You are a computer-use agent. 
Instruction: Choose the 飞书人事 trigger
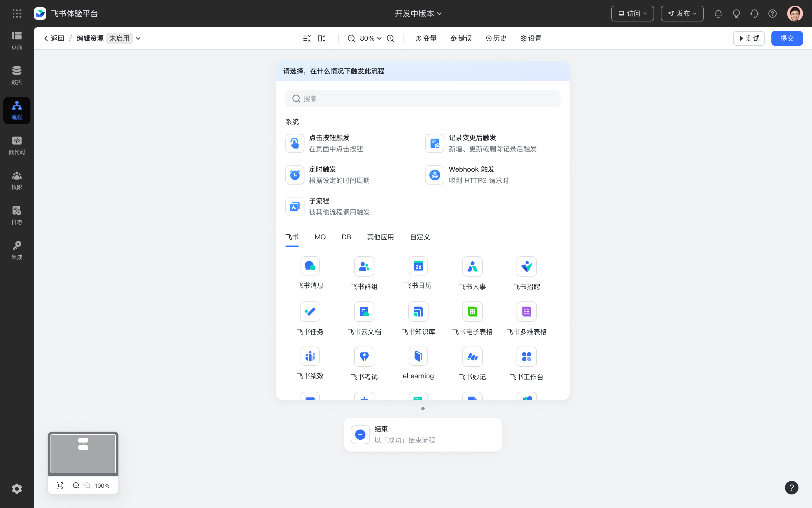pyautogui.click(x=473, y=273)
